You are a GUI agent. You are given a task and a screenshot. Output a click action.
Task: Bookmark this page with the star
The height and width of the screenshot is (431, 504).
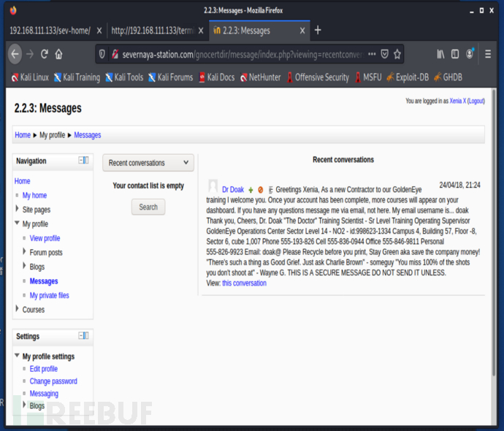397,54
